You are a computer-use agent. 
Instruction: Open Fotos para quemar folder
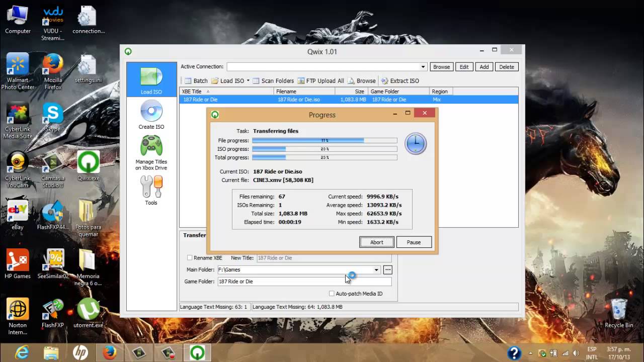pos(88,219)
